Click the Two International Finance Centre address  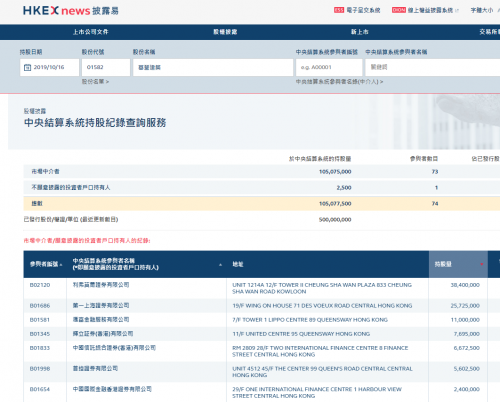tap(320, 351)
